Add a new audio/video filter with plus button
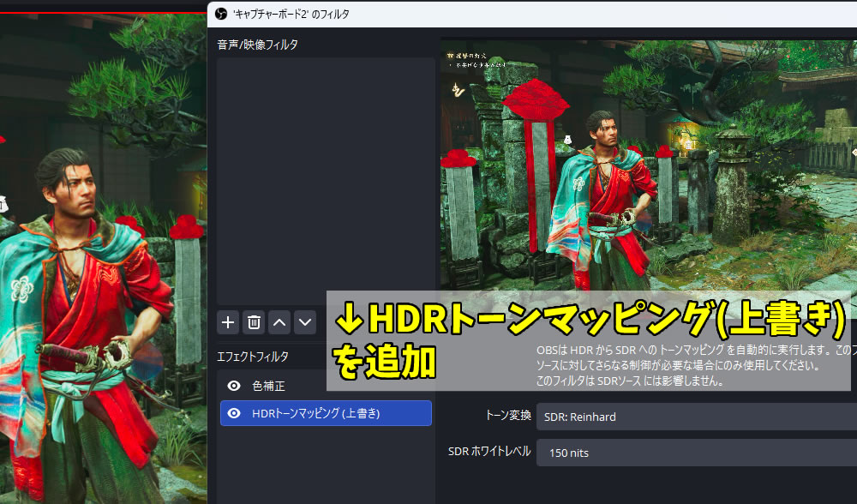The image size is (857, 504). (x=228, y=322)
